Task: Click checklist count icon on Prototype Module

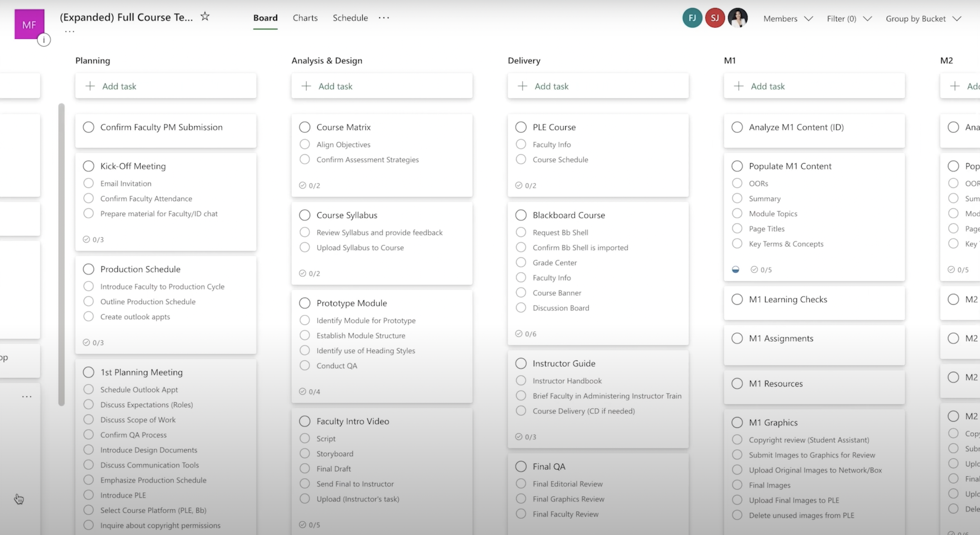Action: pos(302,391)
